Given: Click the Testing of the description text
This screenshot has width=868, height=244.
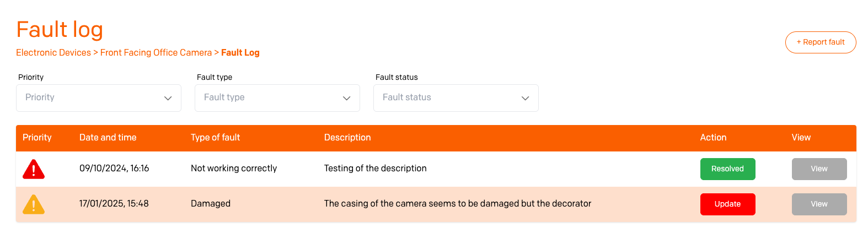Looking at the screenshot, I should click(376, 169).
